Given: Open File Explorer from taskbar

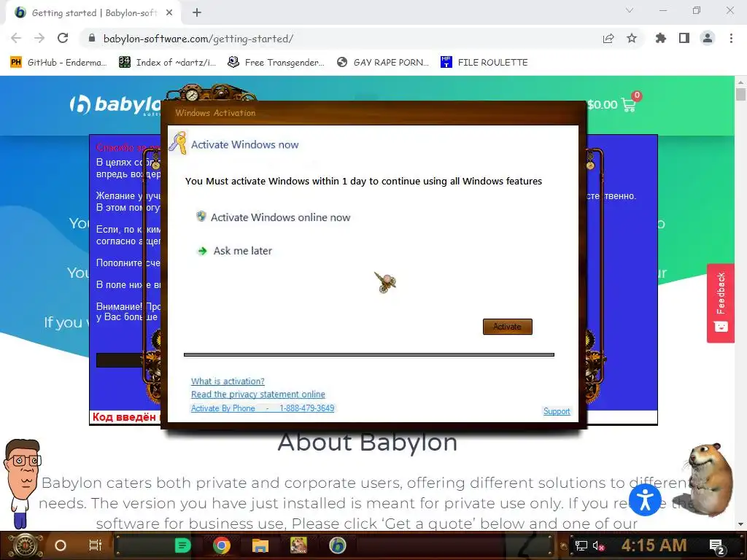Looking at the screenshot, I should [x=260, y=545].
